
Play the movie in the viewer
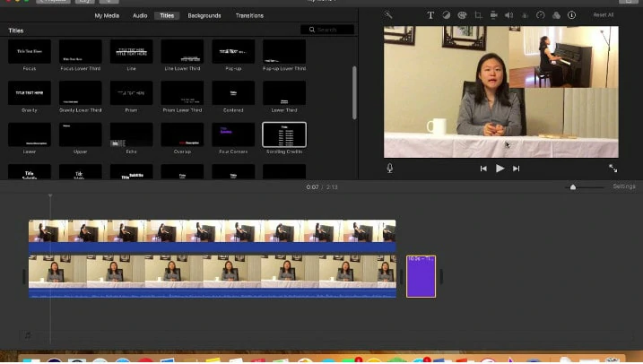coord(500,169)
